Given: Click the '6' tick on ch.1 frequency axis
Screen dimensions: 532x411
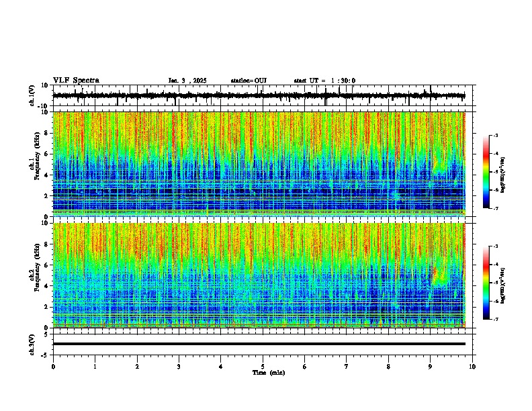Looking at the screenshot, I should tap(46, 154).
